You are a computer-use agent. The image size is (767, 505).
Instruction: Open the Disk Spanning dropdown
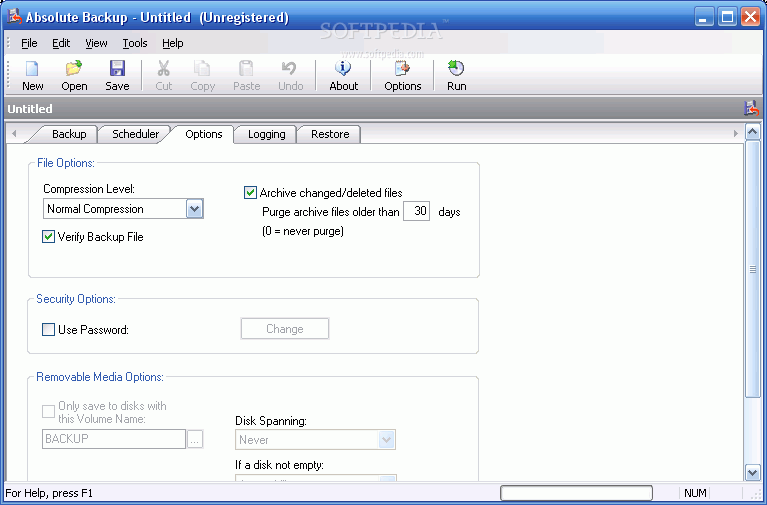(386, 439)
